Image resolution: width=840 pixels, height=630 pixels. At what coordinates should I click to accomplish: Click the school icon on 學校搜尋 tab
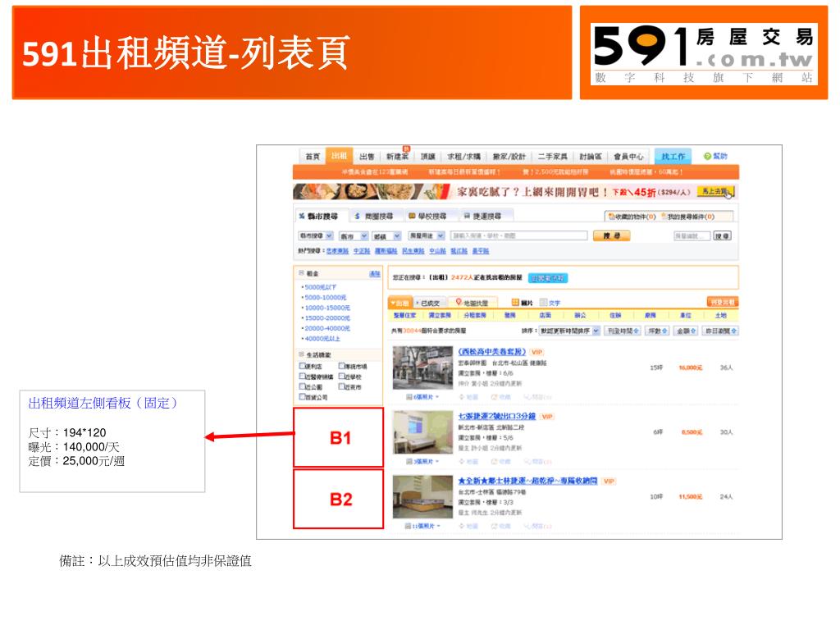412,216
